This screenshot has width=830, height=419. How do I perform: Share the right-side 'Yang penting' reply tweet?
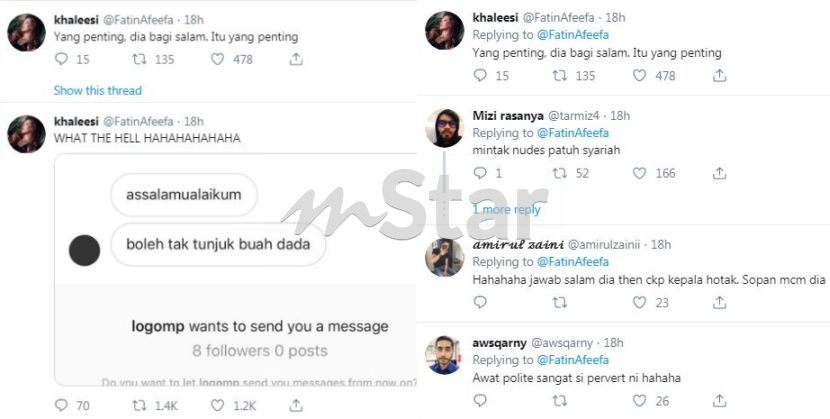(x=719, y=76)
